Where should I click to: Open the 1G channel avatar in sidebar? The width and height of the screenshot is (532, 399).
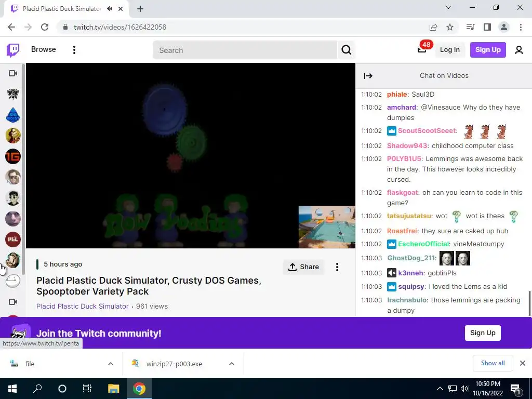(13, 156)
